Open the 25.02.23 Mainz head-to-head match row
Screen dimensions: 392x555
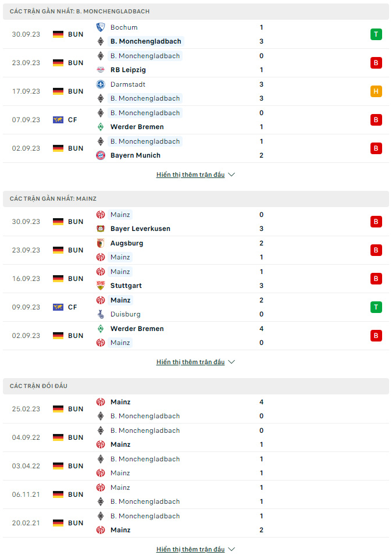[196, 409]
